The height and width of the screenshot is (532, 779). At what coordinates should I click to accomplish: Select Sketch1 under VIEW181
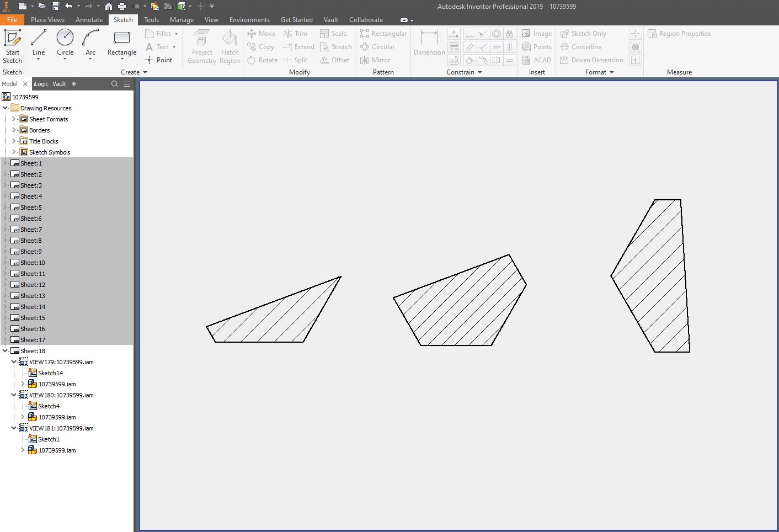[x=49, y=439]
